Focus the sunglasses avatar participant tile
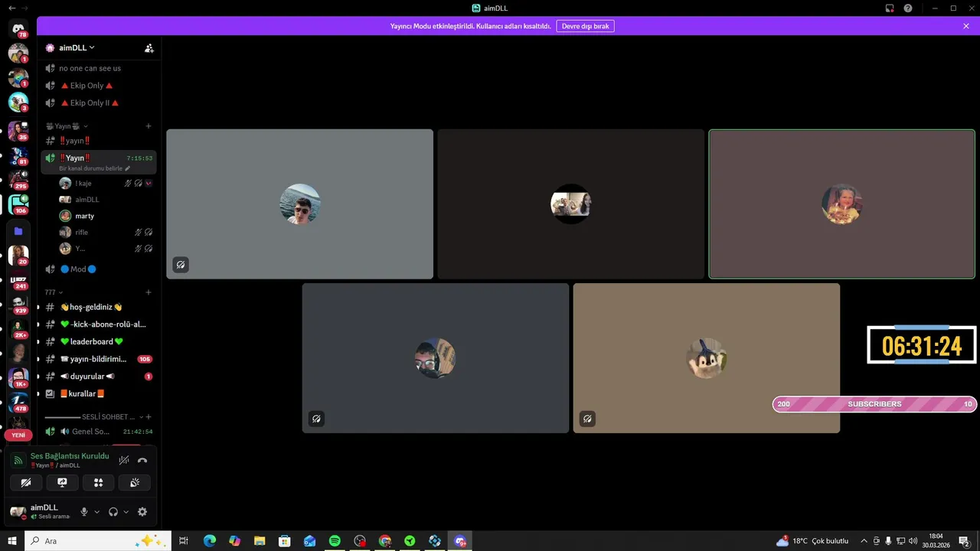The image size is (980, 551). [300, 204]
